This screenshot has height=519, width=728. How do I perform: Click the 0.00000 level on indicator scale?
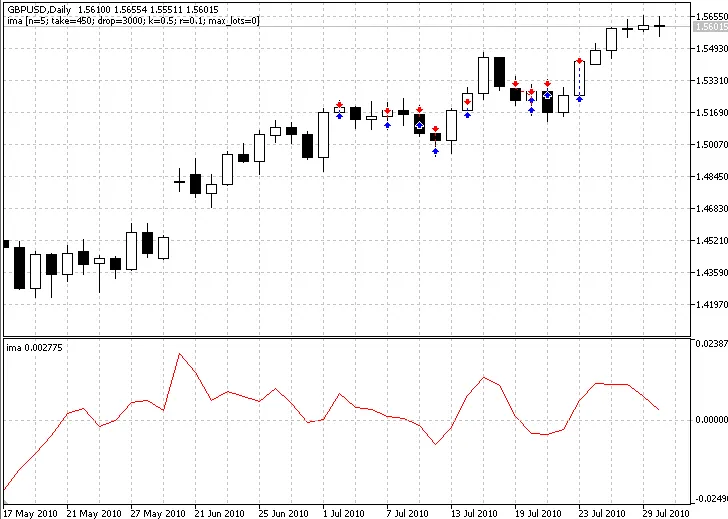[708, 420]
